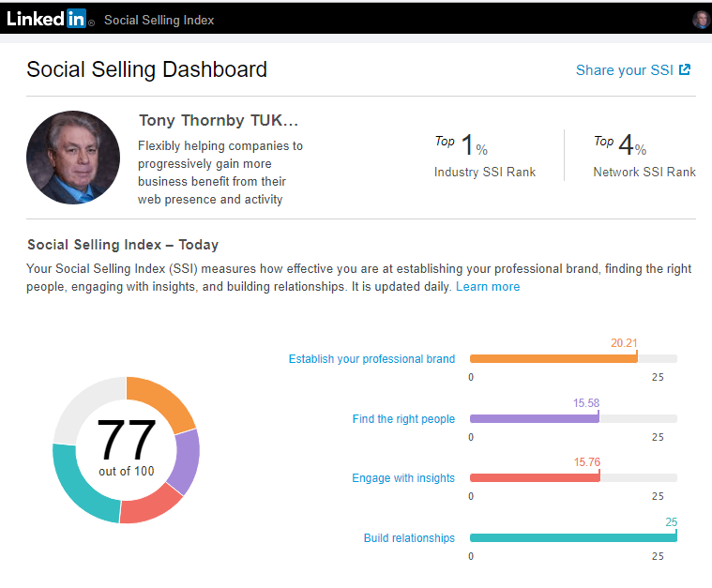Screen dimensions: 712x588
Task: Click the orange professional brand progress bar
Action: coord(553,358)
